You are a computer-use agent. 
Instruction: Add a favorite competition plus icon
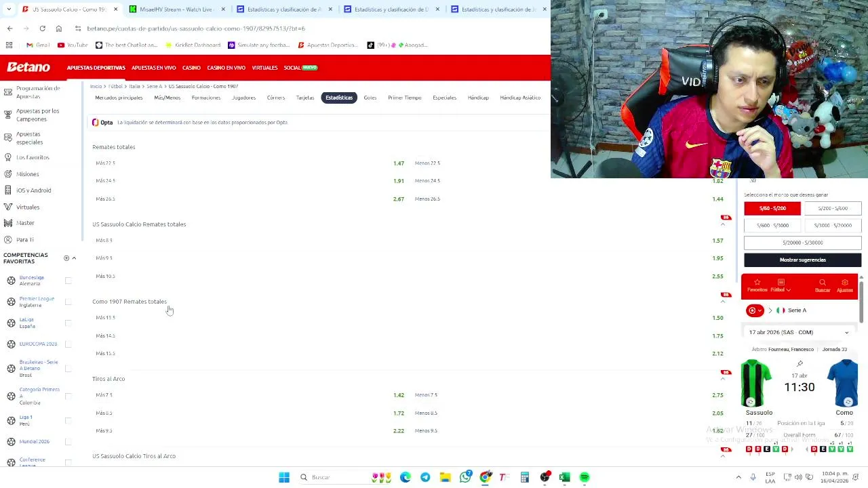(66, 258)
